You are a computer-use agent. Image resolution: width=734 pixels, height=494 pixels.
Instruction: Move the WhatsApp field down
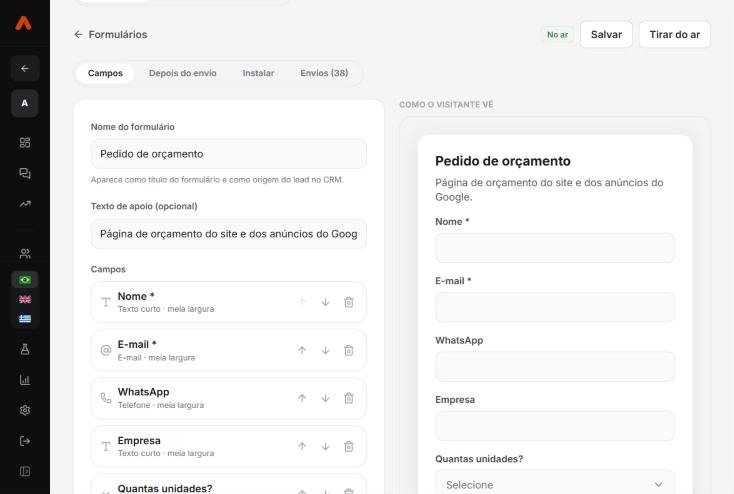(x=325, y=398)
